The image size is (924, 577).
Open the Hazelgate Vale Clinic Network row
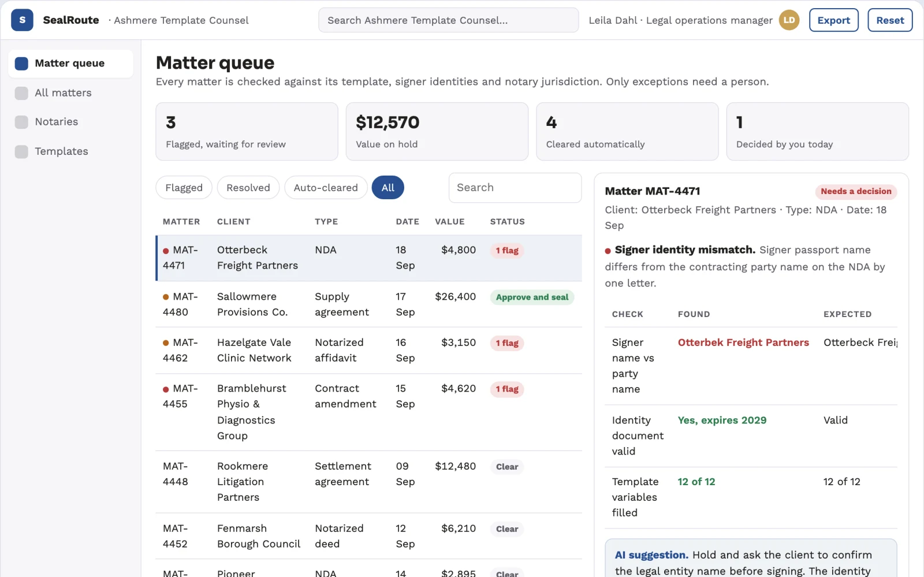(369, 351)
